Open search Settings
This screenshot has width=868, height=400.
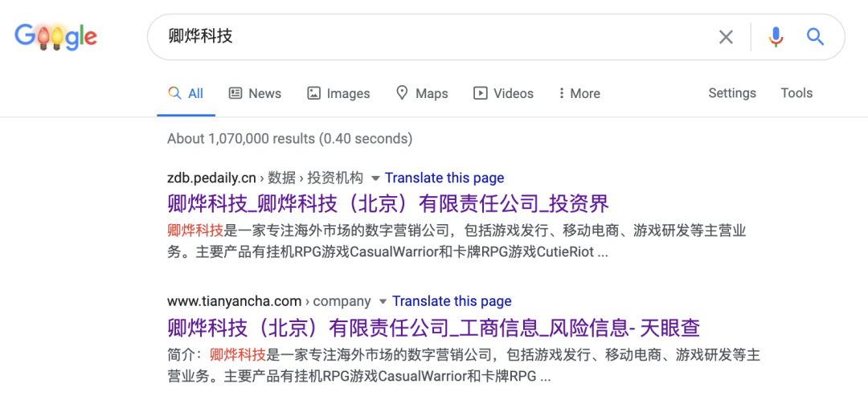(x=732, y=93)
